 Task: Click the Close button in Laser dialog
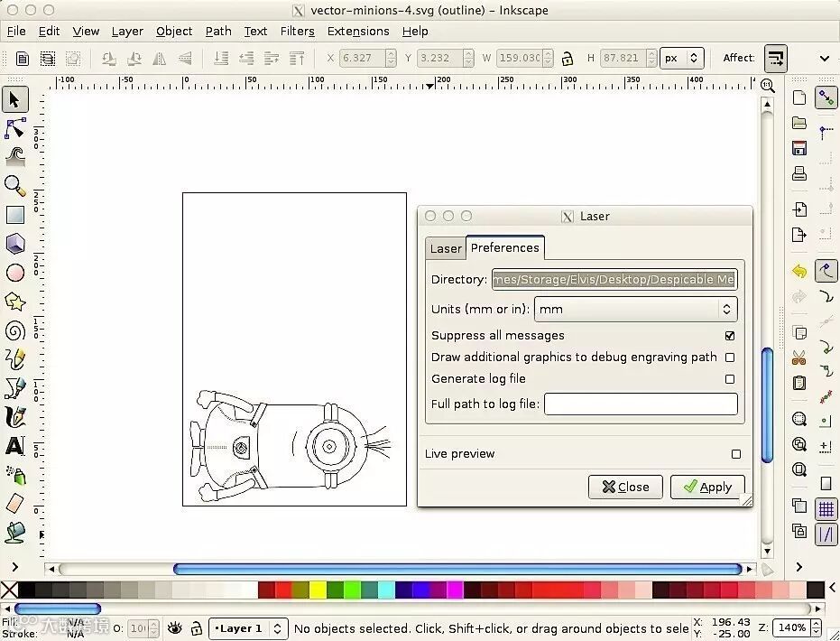click(625, 487)
